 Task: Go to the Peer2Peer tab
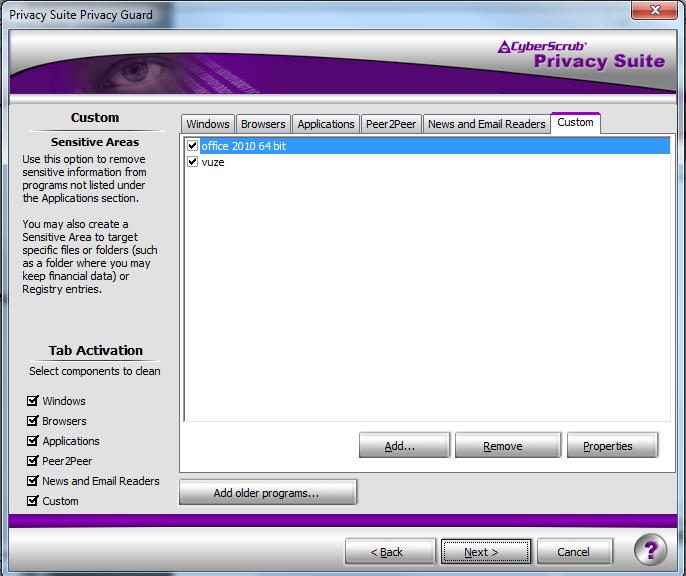(x=391, y=124)
